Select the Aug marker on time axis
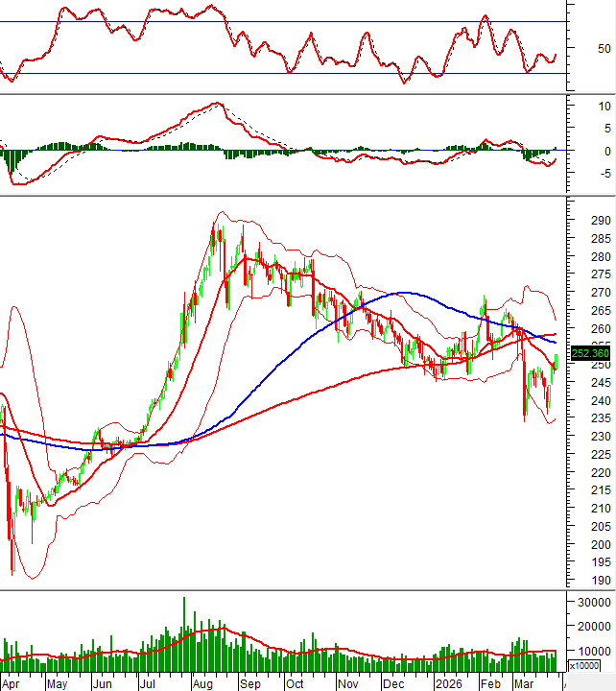 201,684
